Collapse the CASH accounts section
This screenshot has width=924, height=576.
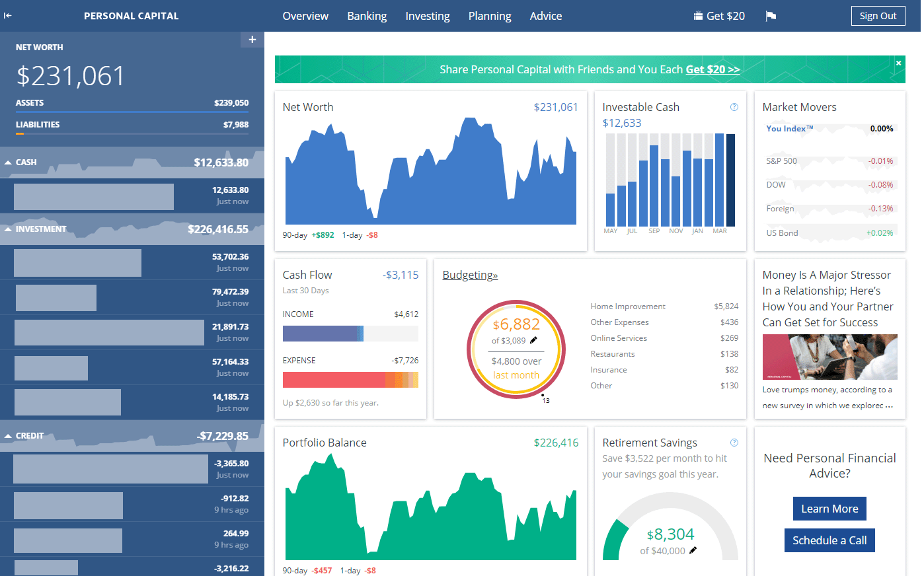pos(7,162)
